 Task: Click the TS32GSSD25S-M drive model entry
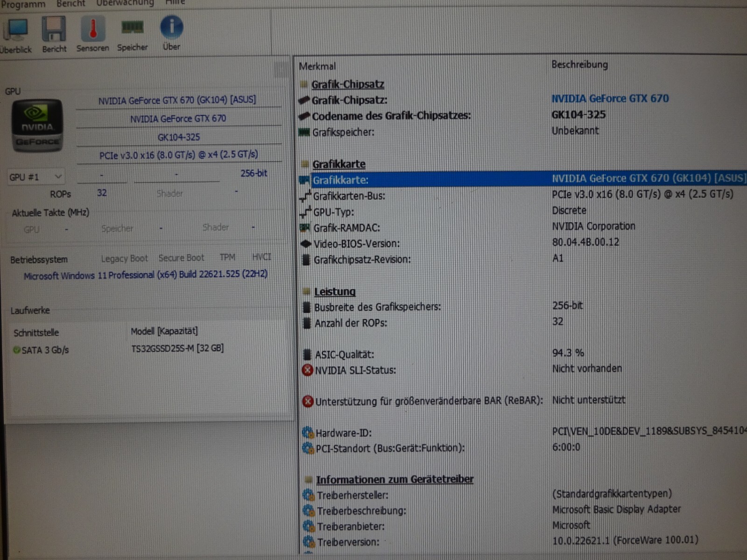click(177, 348)
